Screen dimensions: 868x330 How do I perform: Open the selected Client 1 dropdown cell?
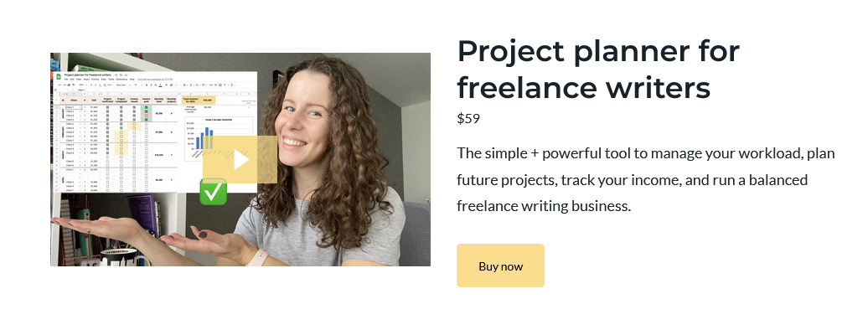click(74, 107)
